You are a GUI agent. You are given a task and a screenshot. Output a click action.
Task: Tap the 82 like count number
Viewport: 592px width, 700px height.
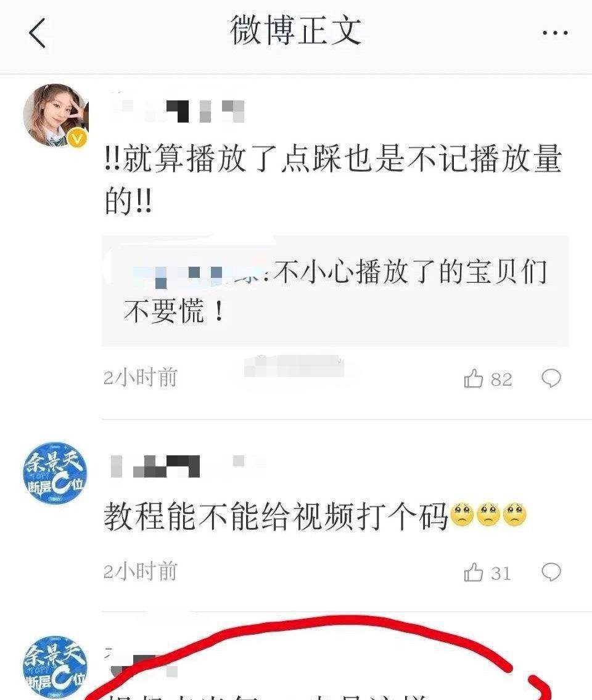coord(501,380)
